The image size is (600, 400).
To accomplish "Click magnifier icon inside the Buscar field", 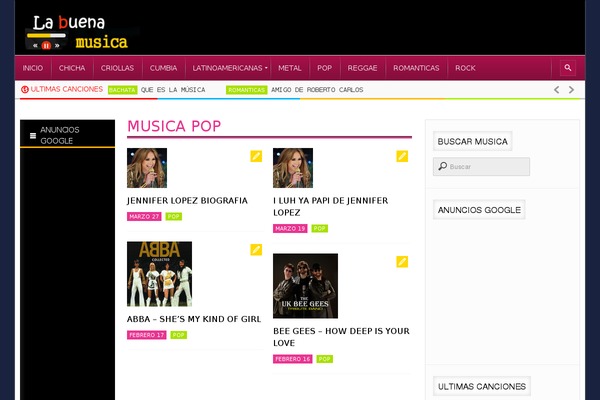I will (443, 166).
